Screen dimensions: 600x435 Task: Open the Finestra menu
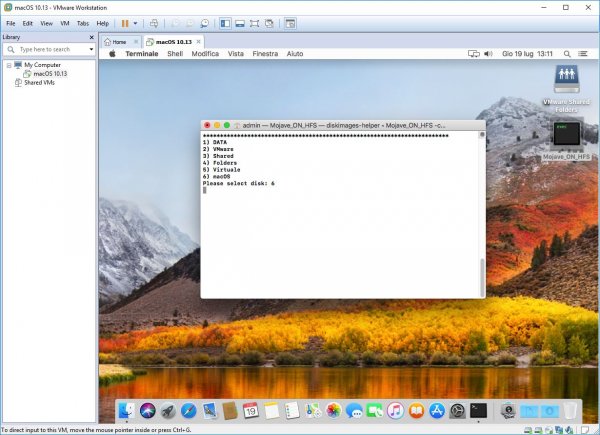pos(265,54)
